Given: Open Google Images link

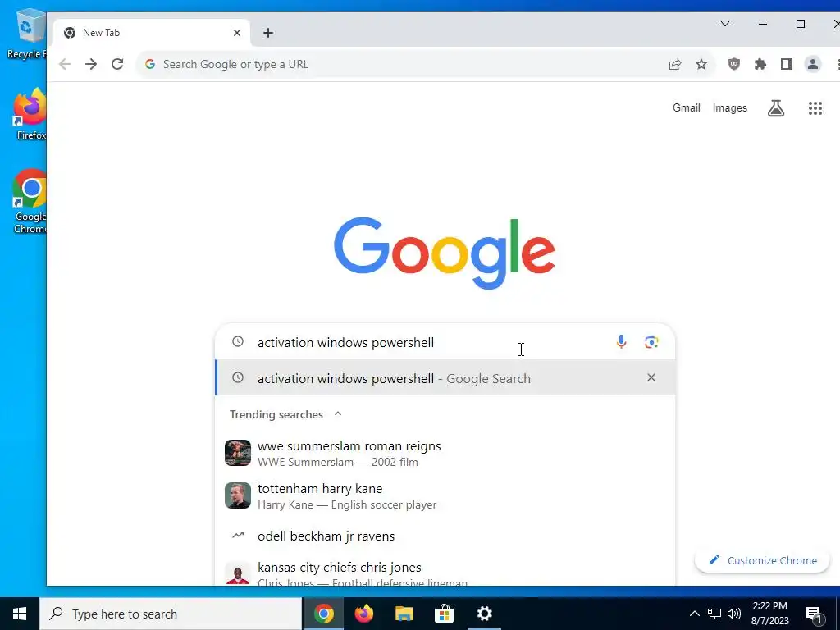Looking at the screenshot, I should (729, 107).
